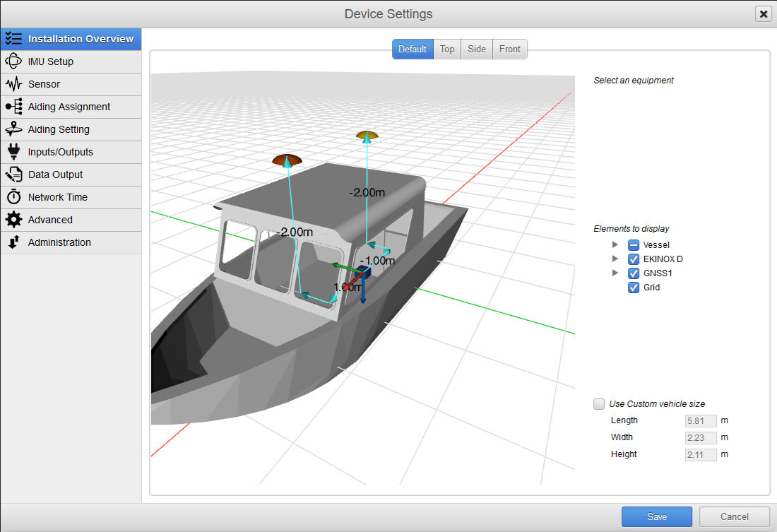777x532 pixels.
Task: Toggle the Vessel display checkbox
Action: (634, 245)
